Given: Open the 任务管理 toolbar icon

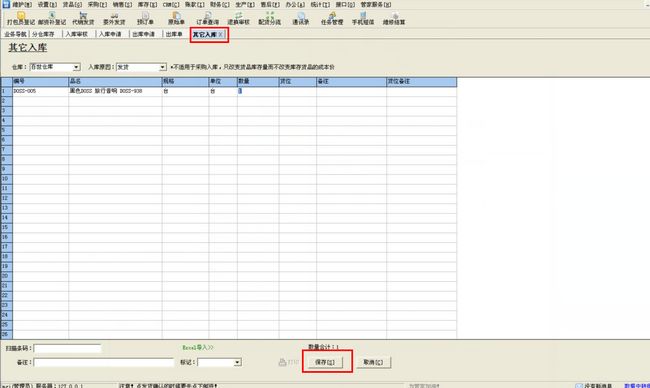Looking at the screenshot, I should pos(332,19).
